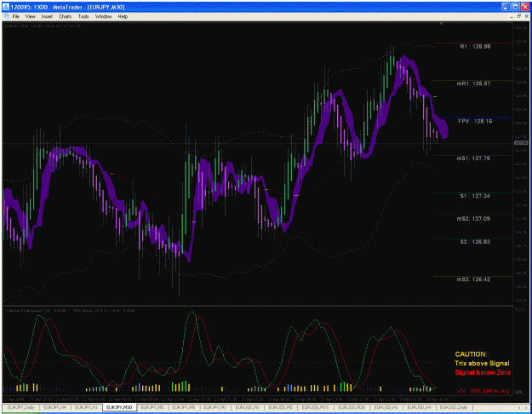
Task: Switch to the EURUSD,H1 chart tab
Action: click(386, 407)
